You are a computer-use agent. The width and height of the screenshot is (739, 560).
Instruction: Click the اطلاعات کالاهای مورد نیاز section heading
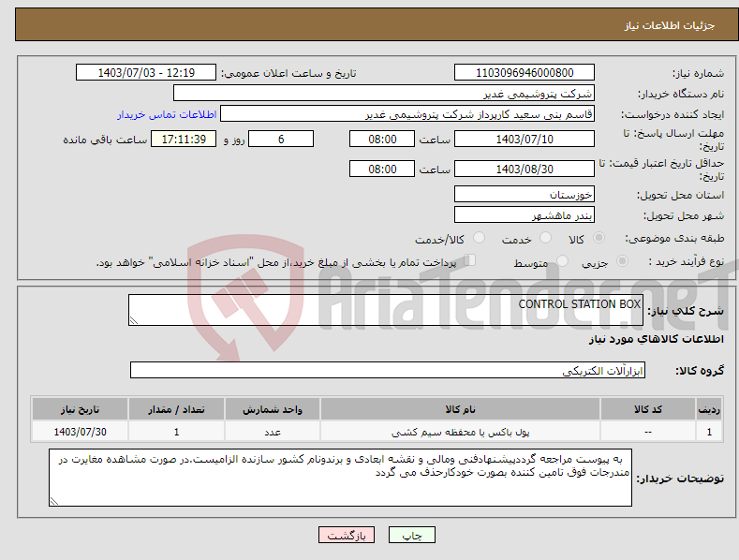tap(656, 339)
